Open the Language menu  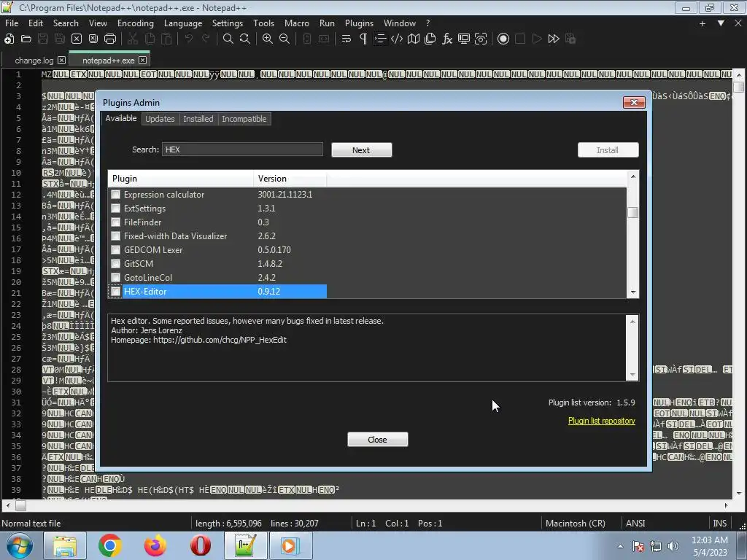pos(183,23)
